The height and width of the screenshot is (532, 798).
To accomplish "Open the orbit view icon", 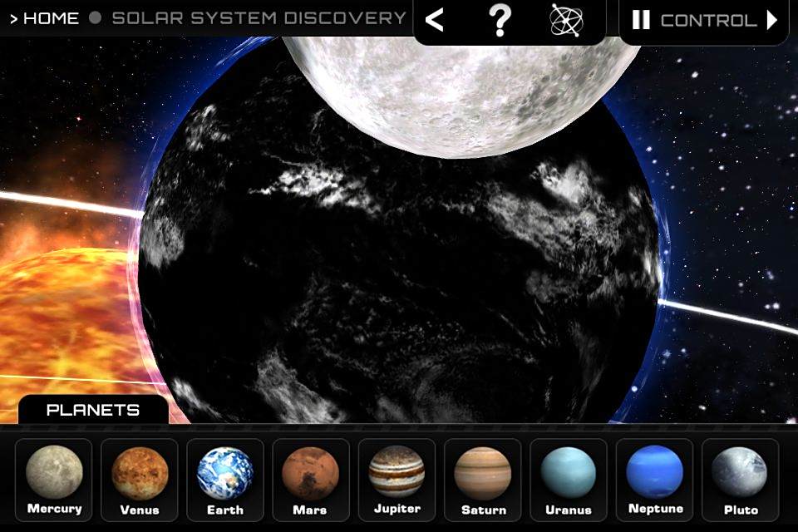I will click(x=566, y=20).
